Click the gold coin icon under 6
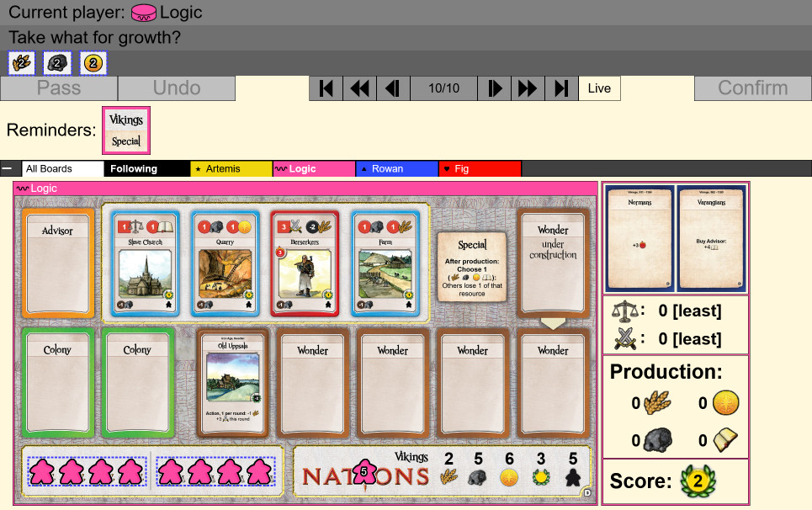812x510 pixels. 509,477
